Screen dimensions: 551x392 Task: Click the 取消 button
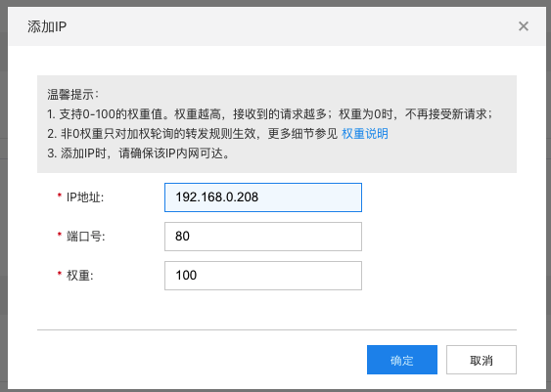point(482,360)
